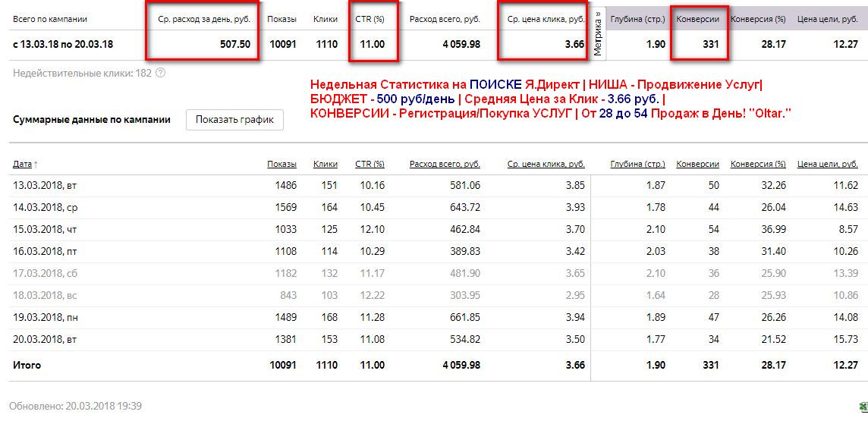This screenshot has height=421, width=868.
Task: Click the Недействительные клики: 182 text
Action: click(82, 73)
